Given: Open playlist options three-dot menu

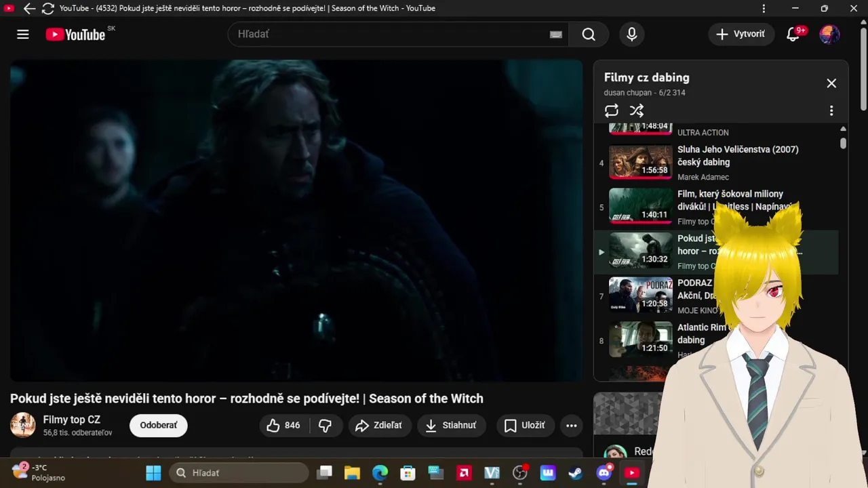Looking at the screenshot, I should click(831, 110).
